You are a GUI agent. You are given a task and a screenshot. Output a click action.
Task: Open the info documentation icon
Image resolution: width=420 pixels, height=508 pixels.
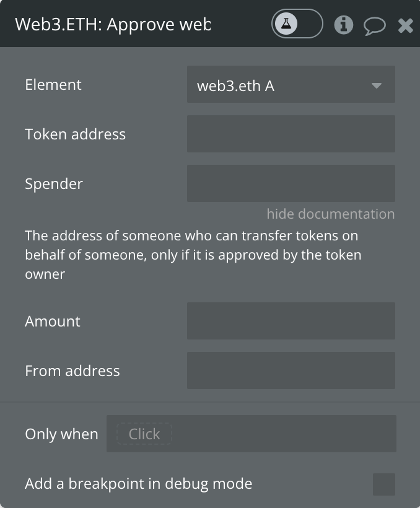pyautogui.click(x=344, y=25)
